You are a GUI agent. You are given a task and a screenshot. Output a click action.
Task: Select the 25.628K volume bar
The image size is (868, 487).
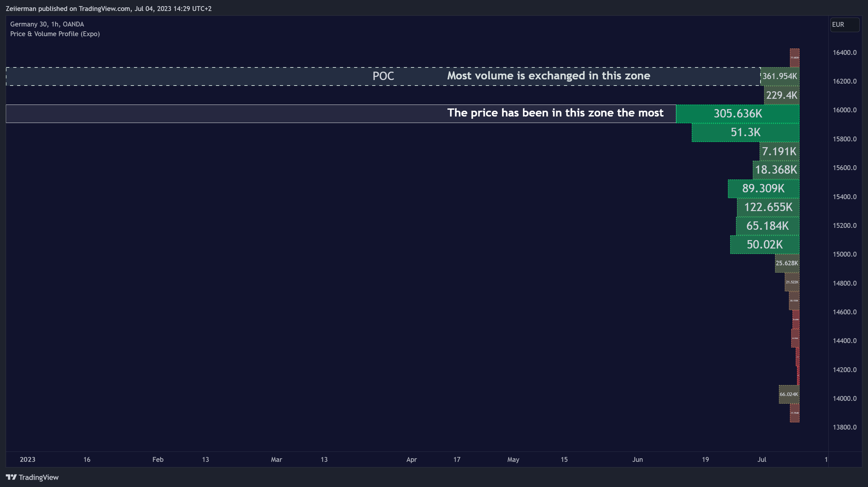point(787,263)
